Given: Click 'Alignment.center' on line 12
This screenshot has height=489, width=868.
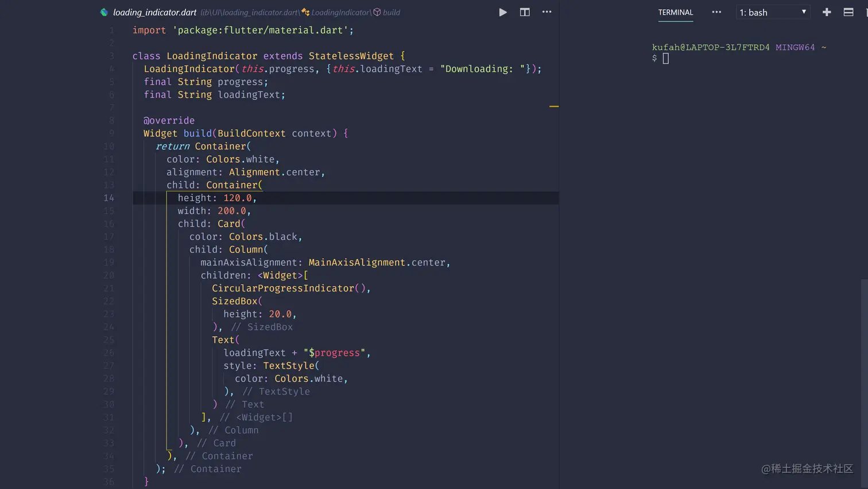Looking at the screenshot, I should pos(274,172).
